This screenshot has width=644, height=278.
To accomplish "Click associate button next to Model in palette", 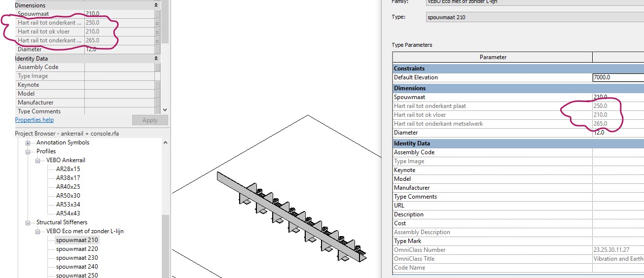I will tap(158, 94).
